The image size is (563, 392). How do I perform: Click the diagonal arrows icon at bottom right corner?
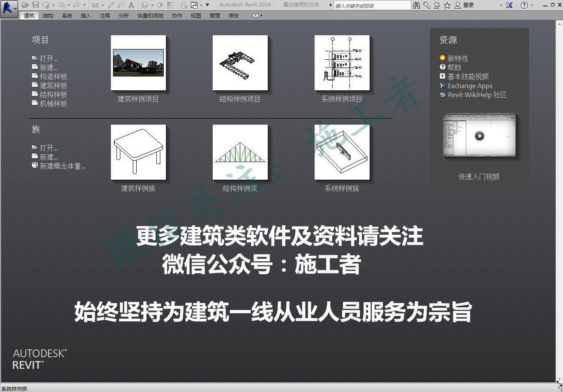point(559,384)
